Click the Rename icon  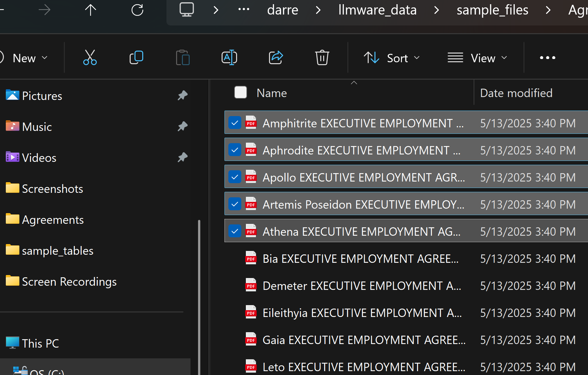(x=229, y=58)
